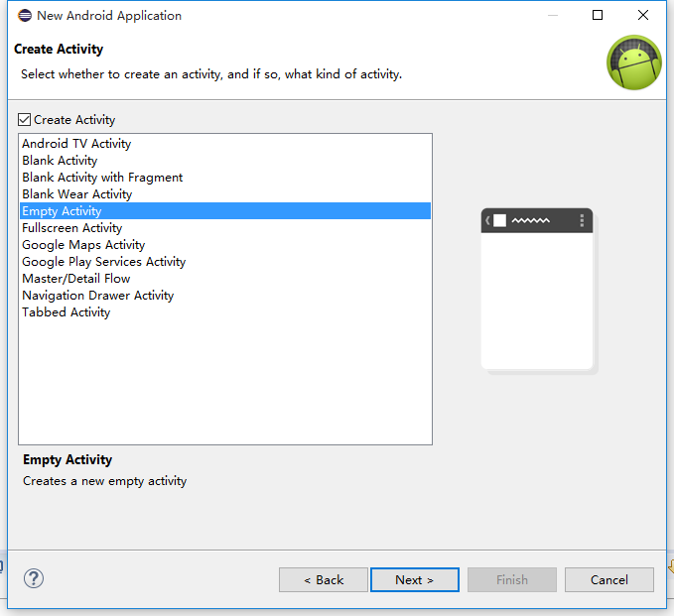Click the Android robot logo
Image resolution: width=674 pixels, height=616 pixels.
[633, 62]
